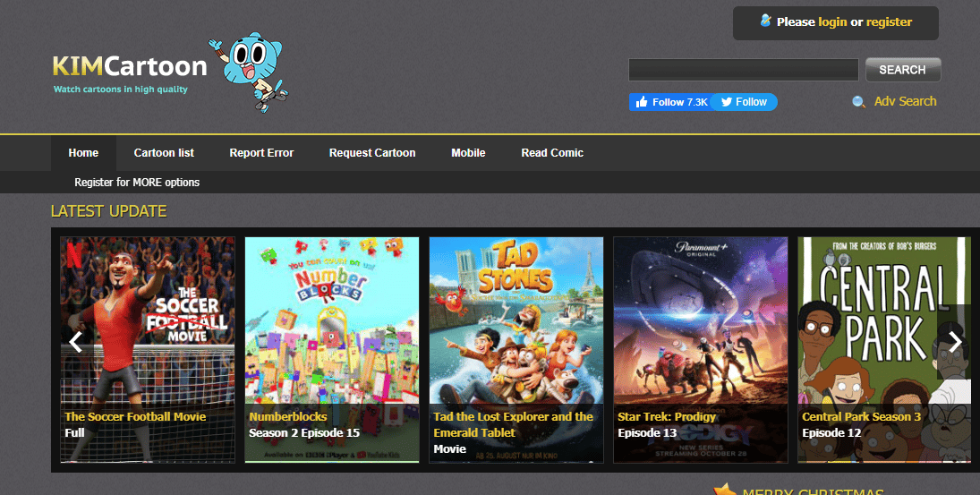The height and width of the screenshot is (495, 980).
Task: Click 'Episode 13' under Star Trek
Action: [647, 433]
